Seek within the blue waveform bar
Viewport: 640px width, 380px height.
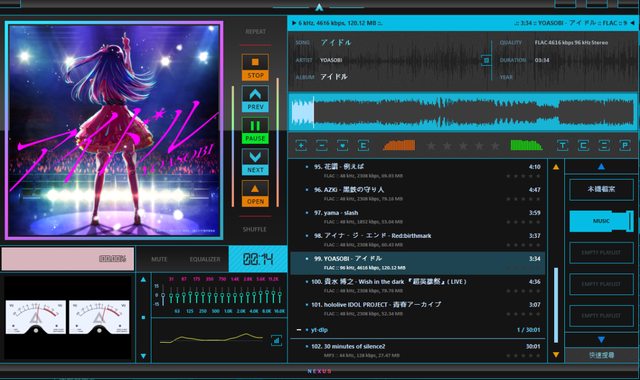tap(462, 112)
